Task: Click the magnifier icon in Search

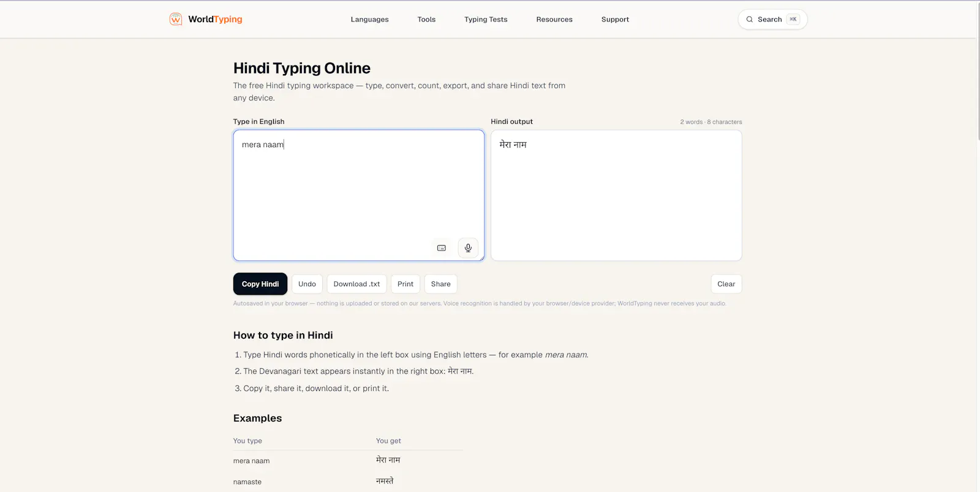Action: tap(749, 20)
